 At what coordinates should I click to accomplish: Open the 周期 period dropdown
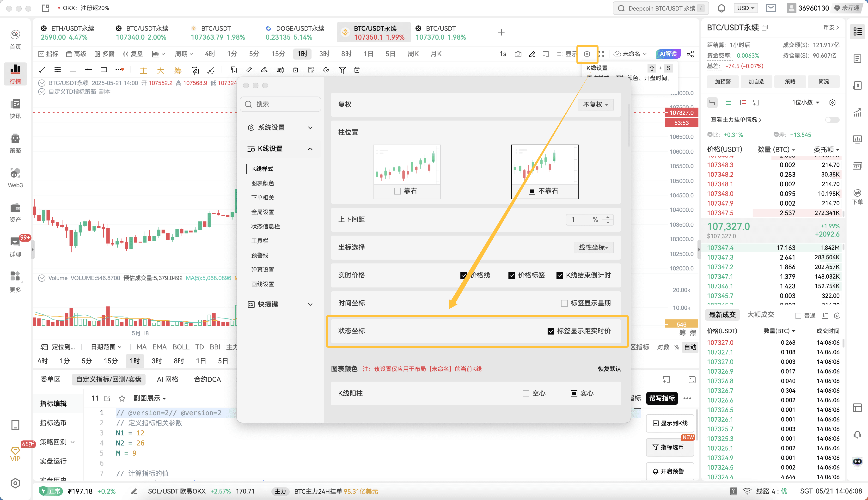184,54
